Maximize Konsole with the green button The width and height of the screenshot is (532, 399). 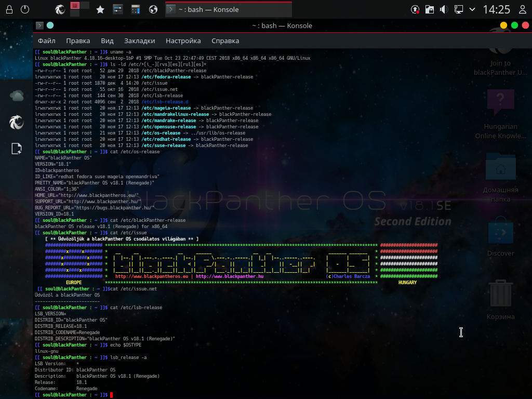click(x=514, y=25)
